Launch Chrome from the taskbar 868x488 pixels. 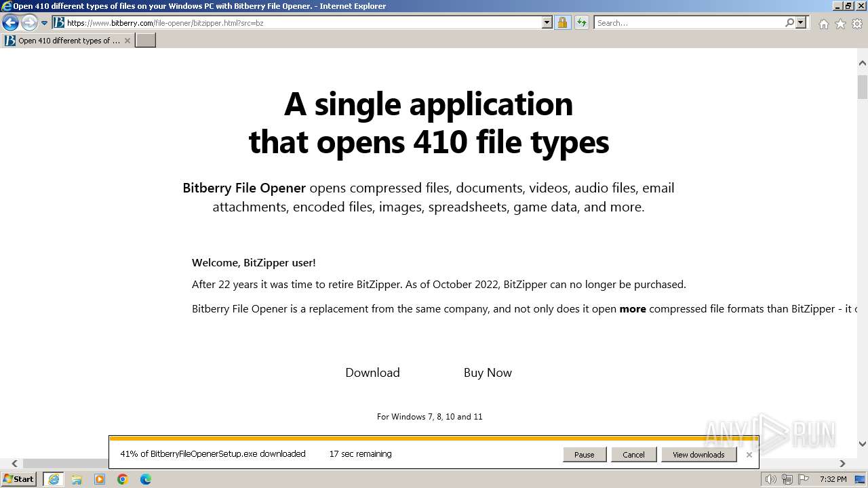pyautogui.click(x=123, y=479)
